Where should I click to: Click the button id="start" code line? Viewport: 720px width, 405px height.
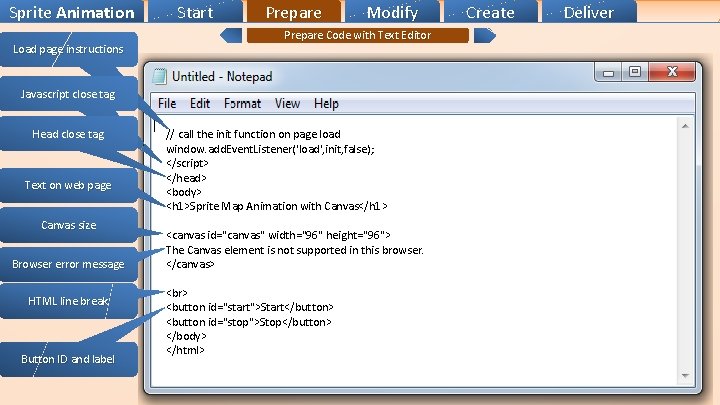[250, 307]
